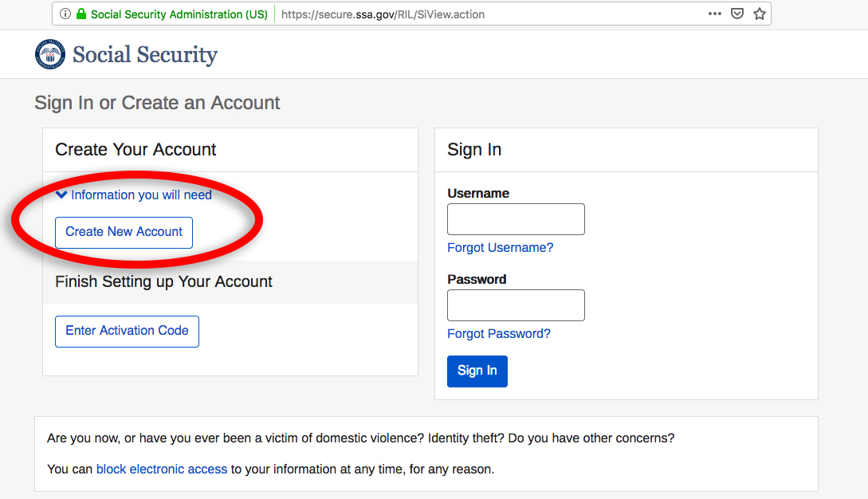The height and width of the screenshot is (499, 868).
Task: Bookmark this page with the star icon
Action: tap(760, 14)
